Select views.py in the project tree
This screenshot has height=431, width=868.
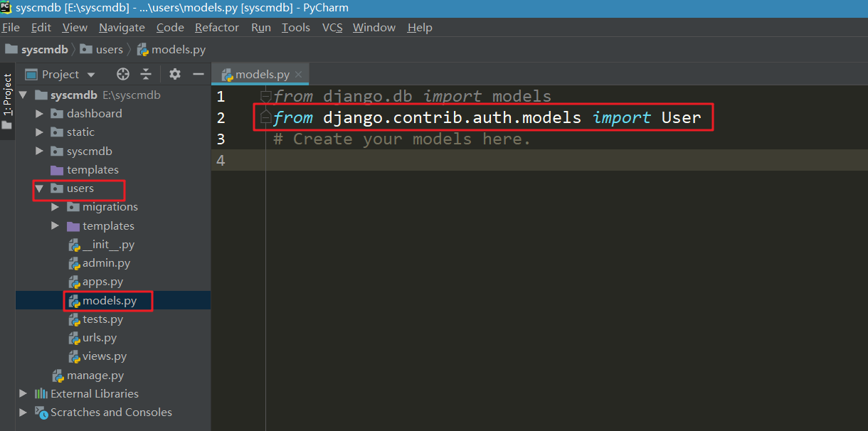pyautogui.click(x=105, y=356)
